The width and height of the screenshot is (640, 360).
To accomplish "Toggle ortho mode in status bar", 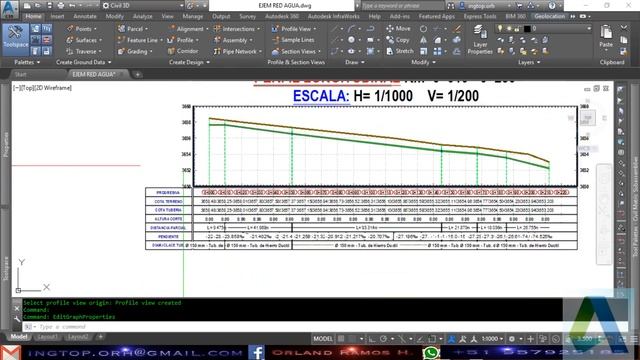I will click(372, 339).
